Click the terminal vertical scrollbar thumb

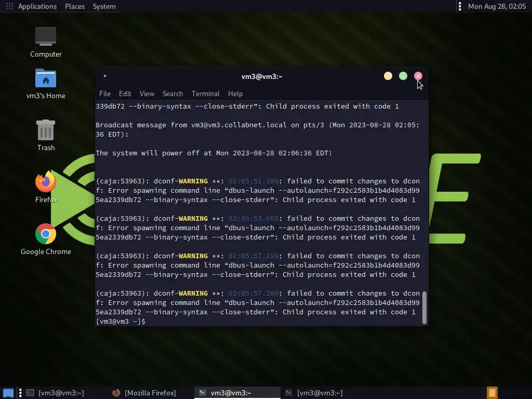[x=424, y=308]
